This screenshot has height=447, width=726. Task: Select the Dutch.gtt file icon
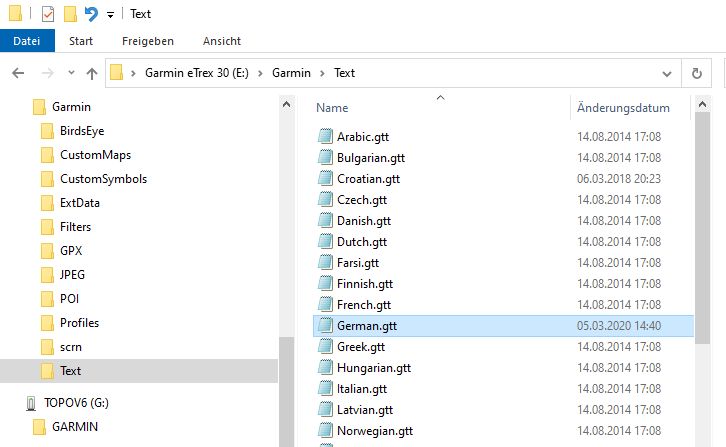point(325,242)
